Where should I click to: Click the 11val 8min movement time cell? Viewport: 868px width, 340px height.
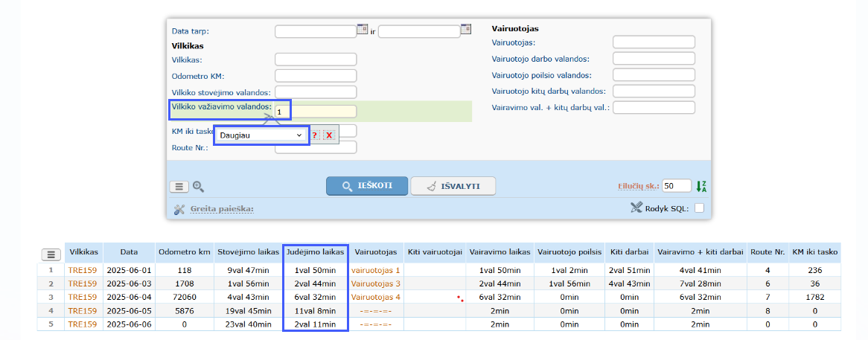coord(316,311)
